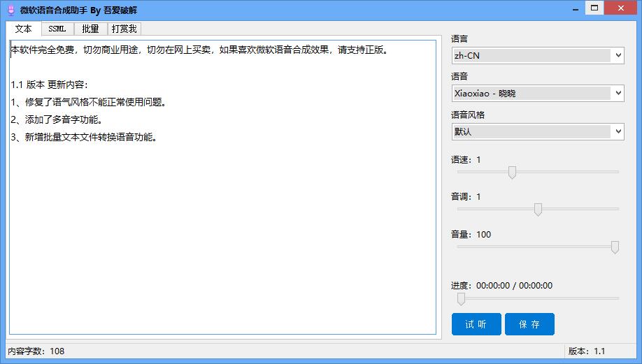Click inside the main text editing area
The width and height of the screenshot is (642, 364).
[x=222, y=187]
